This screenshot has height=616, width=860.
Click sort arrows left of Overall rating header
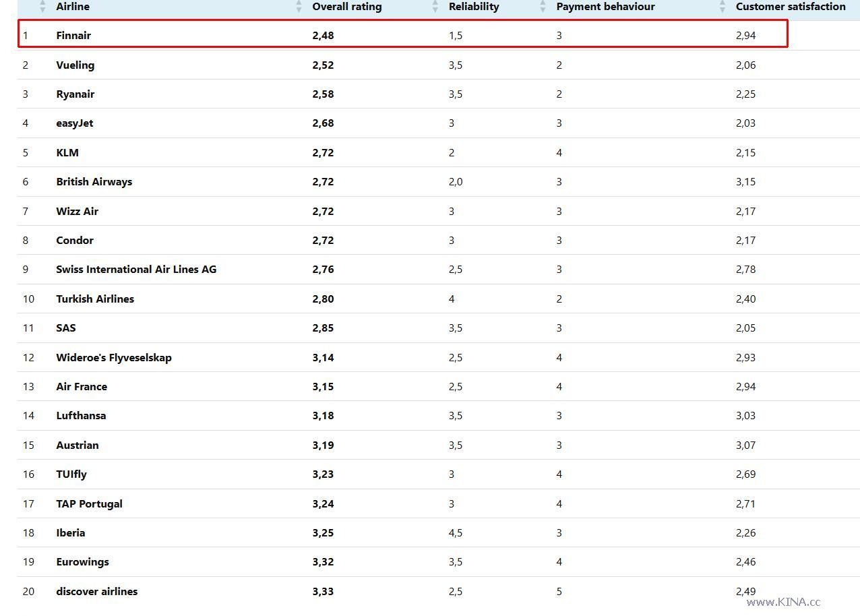click(299, 7)
